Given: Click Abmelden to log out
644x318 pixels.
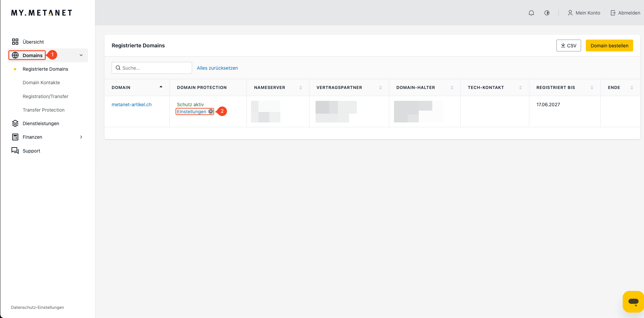Looking at the screenshot, I should (x=625, y=13).
